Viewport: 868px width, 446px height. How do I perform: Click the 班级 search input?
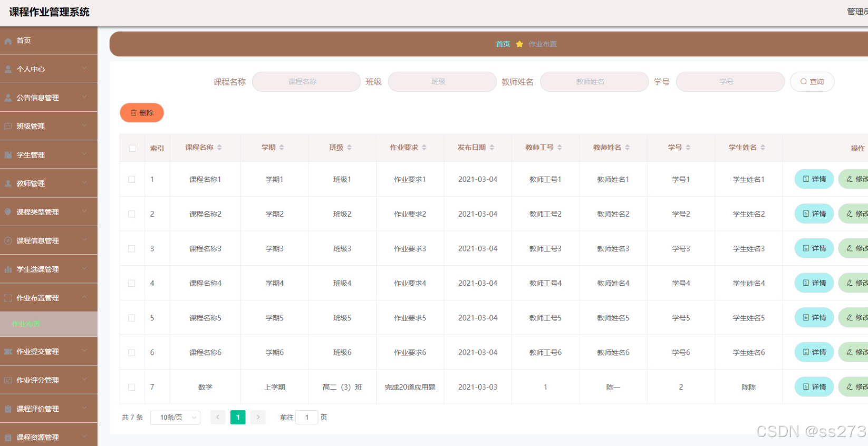coord(442,82)
